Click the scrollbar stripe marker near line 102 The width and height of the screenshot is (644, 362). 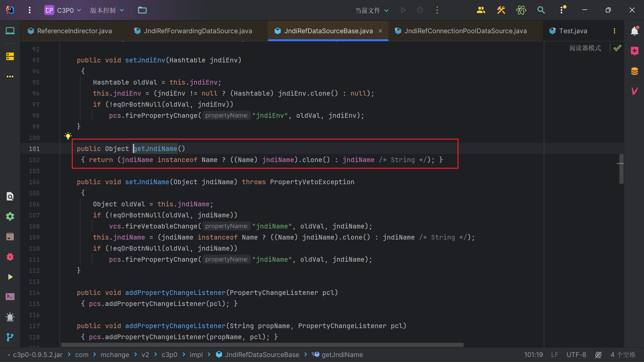[x=620, y=163]
